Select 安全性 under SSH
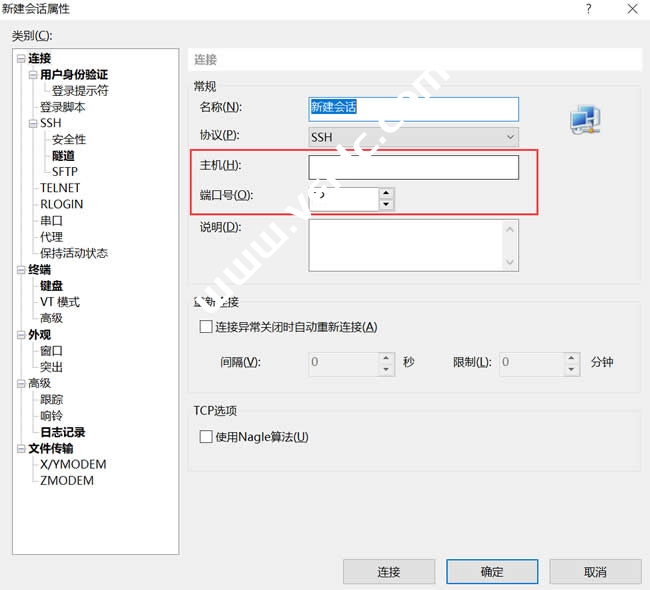650x590 pixels. point(69,140)
